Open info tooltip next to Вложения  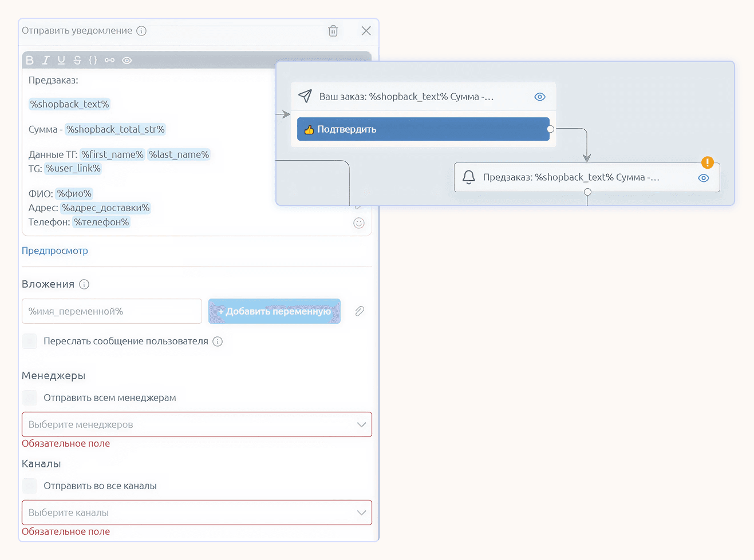pyautogui.click(x=84, y=284)
